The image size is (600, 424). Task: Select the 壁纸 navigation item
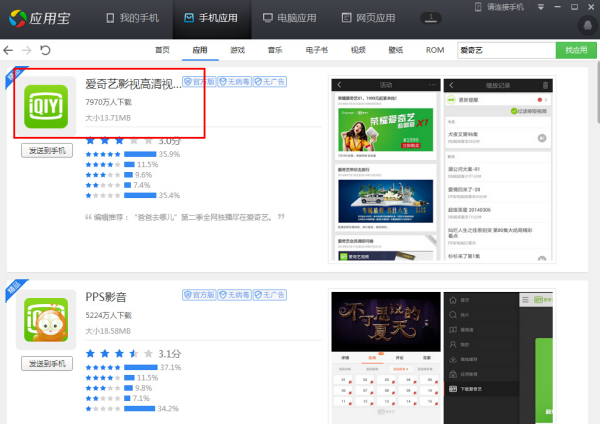click(396, 50)
